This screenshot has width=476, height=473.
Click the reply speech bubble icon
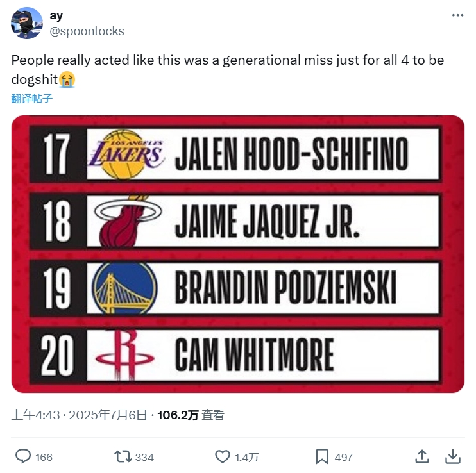pos(23,456)
